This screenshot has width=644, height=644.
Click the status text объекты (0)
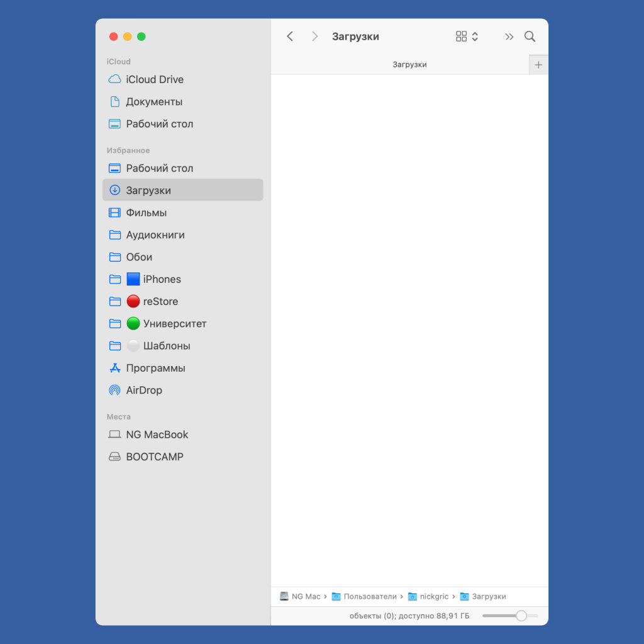(x=409, y=616)
